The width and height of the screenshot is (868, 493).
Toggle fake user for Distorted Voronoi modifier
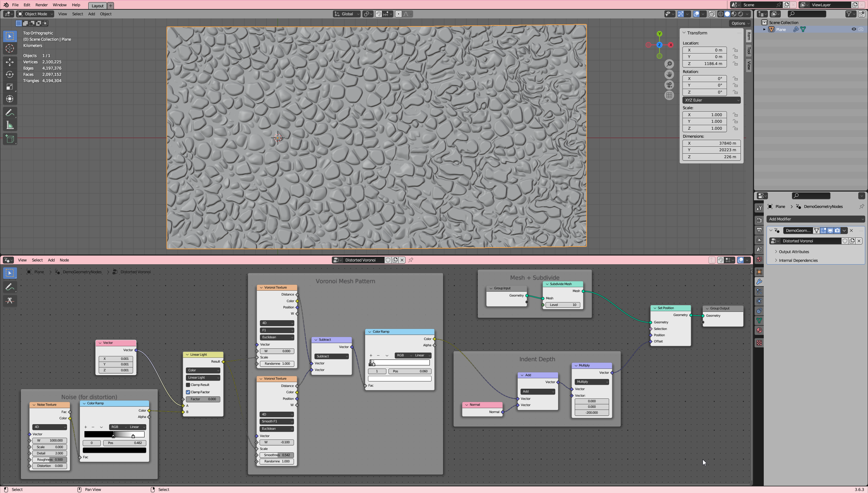pos(845,241)
